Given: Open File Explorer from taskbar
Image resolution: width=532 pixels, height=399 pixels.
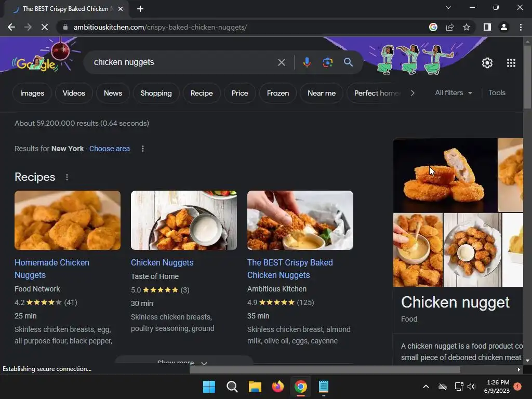Looking at the screenshot, I should click(x=255, y=387).
